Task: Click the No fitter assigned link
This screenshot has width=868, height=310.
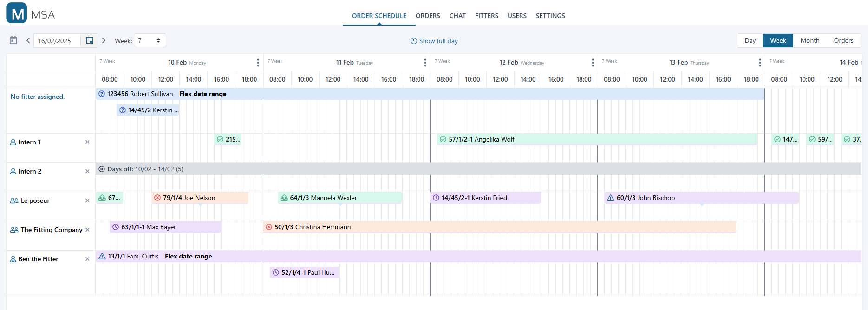Action: (38, 97)
